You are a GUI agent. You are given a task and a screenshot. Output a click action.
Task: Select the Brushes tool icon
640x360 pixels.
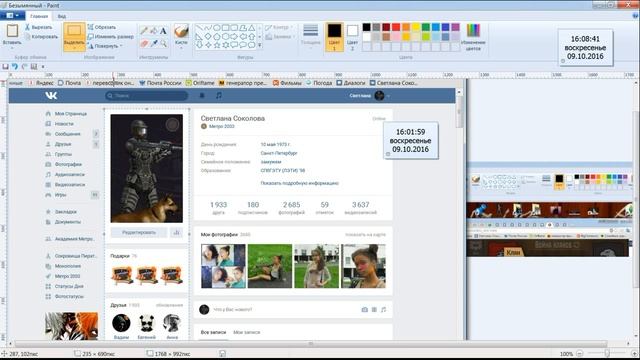(x=181, y=31)
